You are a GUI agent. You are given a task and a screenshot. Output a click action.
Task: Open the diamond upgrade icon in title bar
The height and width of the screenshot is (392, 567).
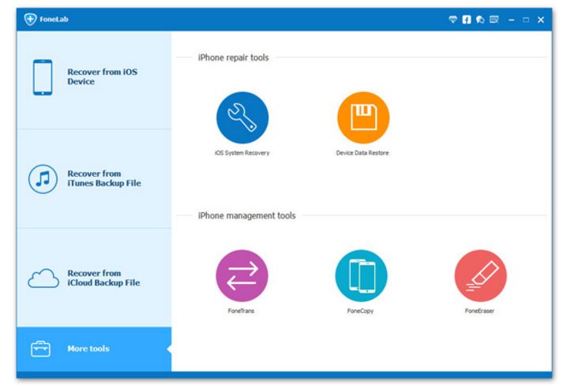click(452, 20)
